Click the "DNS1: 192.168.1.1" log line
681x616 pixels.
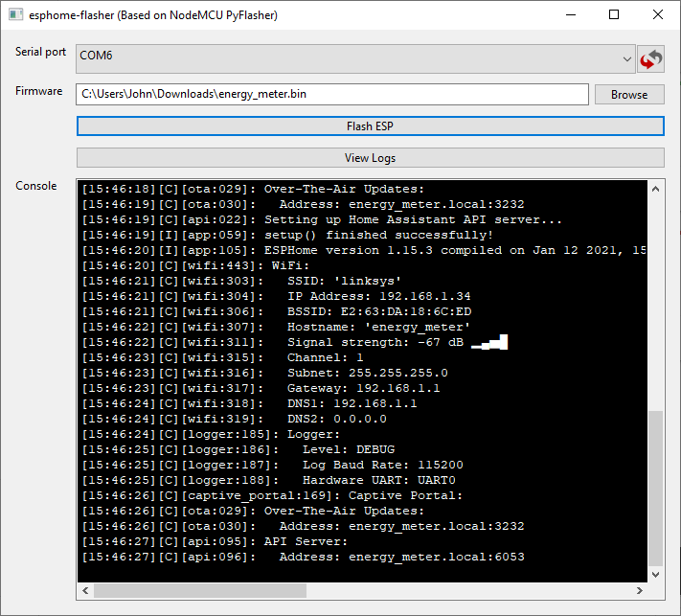250,403
